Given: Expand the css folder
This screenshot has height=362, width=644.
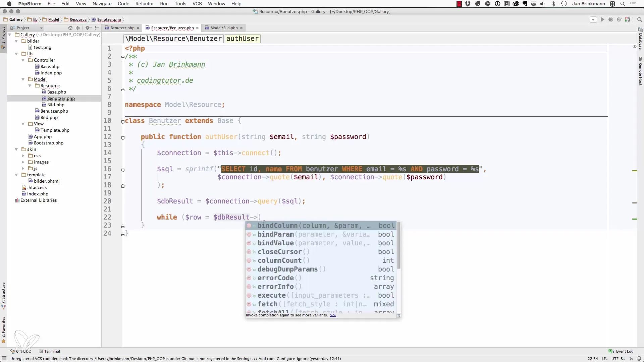Looking at the screenshot, I should pos(23,156).
